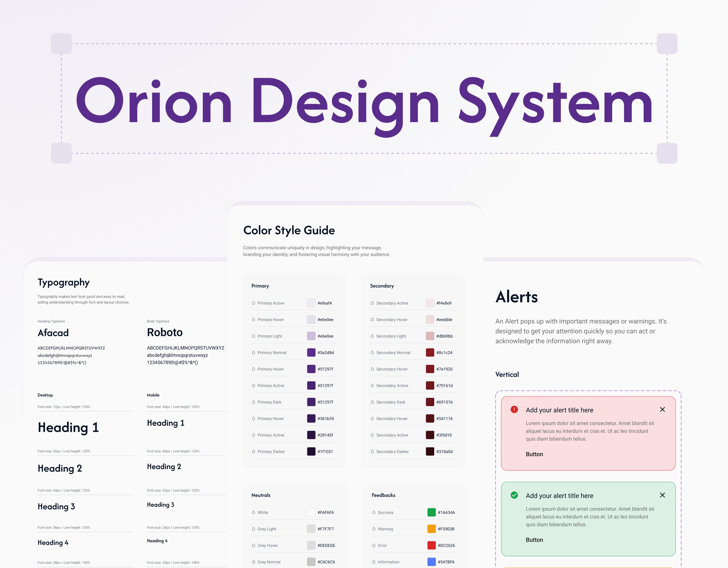Click top-left selection handle of title frame
This screenshot has height=568, width=728.
[x=61, y=44]
